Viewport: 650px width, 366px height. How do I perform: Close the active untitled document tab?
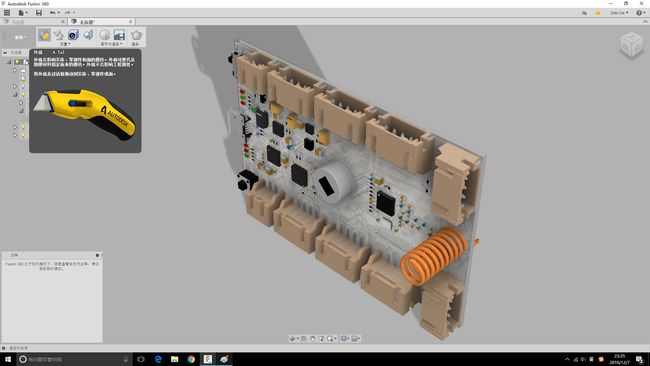[x=131, y=22]
